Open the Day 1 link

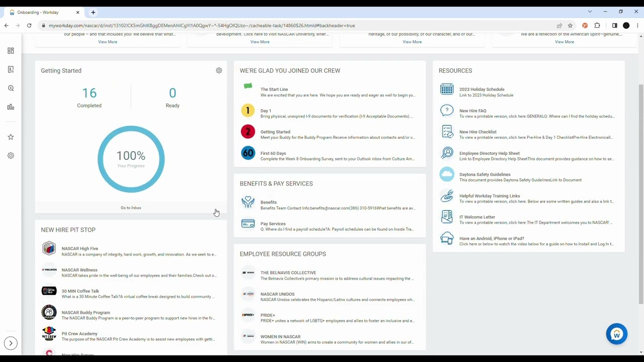click(266, 111)
